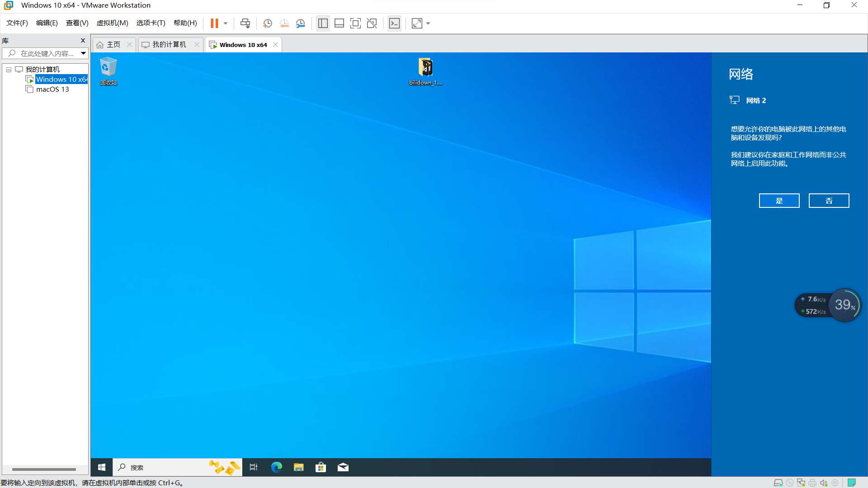Click the network speed readout widget
The width and height of the screenshot is (868, 488).
pos(813,305)
